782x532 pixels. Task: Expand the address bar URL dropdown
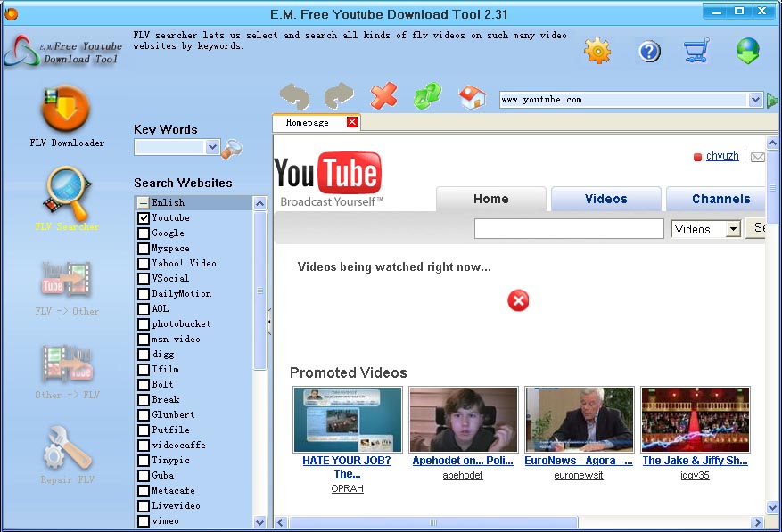pos(755,100)
